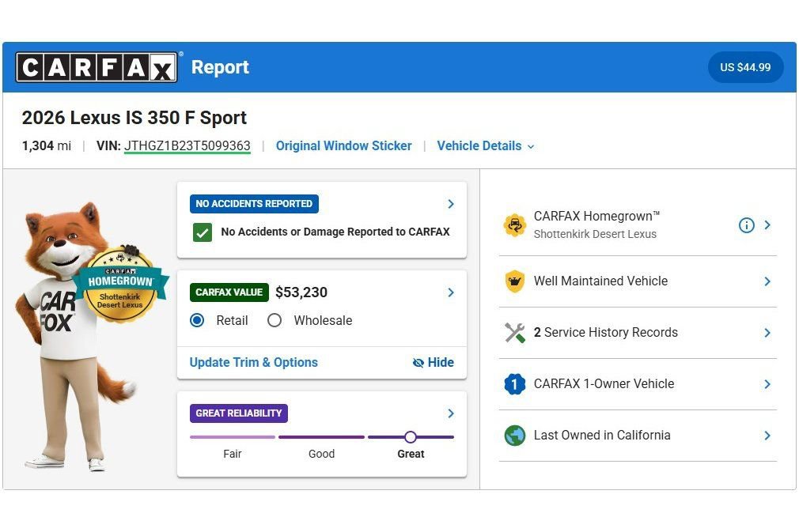
Task: Open the Service History Records row chevron
Action: pos(767,333)
